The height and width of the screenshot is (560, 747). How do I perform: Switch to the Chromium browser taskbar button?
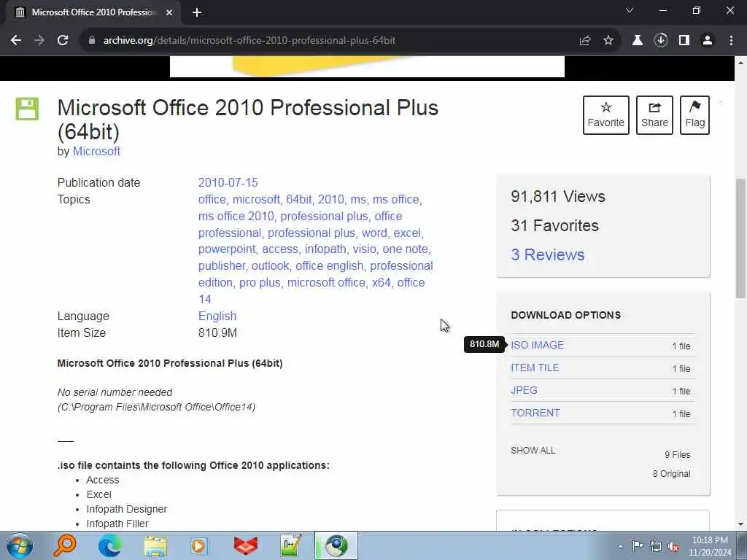pos(336,545)
